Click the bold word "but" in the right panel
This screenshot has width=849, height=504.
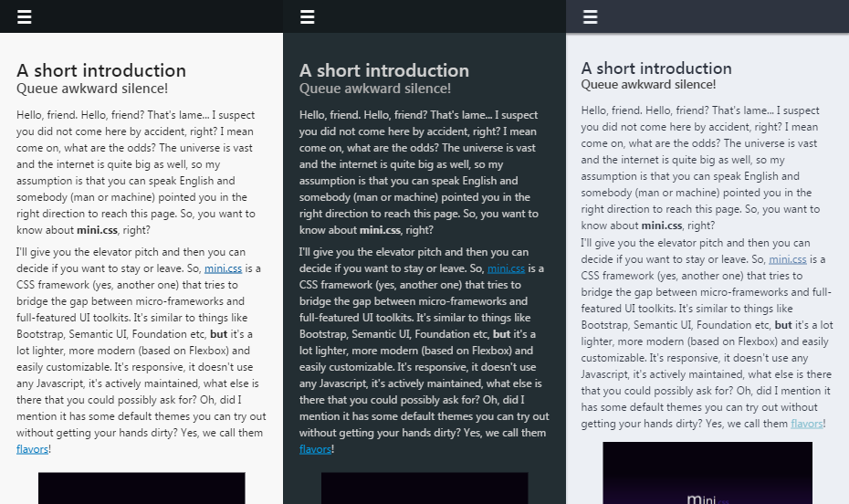pyautogui.click(x=783, y=325)
